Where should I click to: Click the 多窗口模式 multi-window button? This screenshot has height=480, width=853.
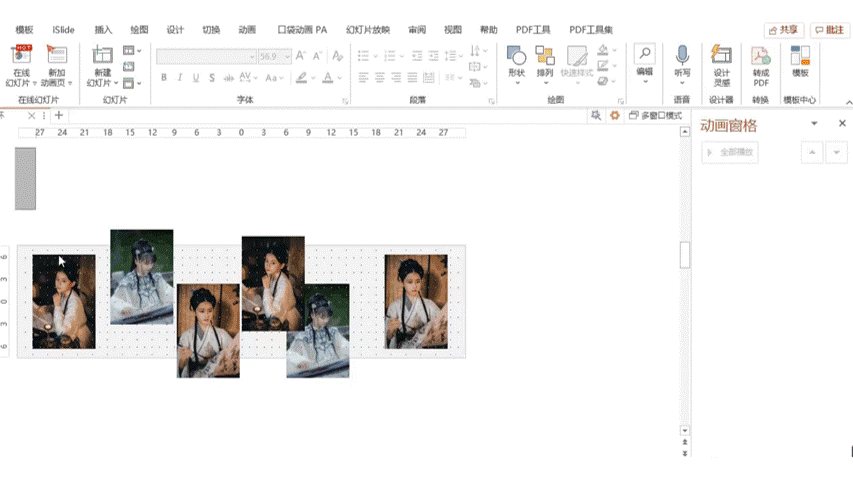tap(656, 115)
